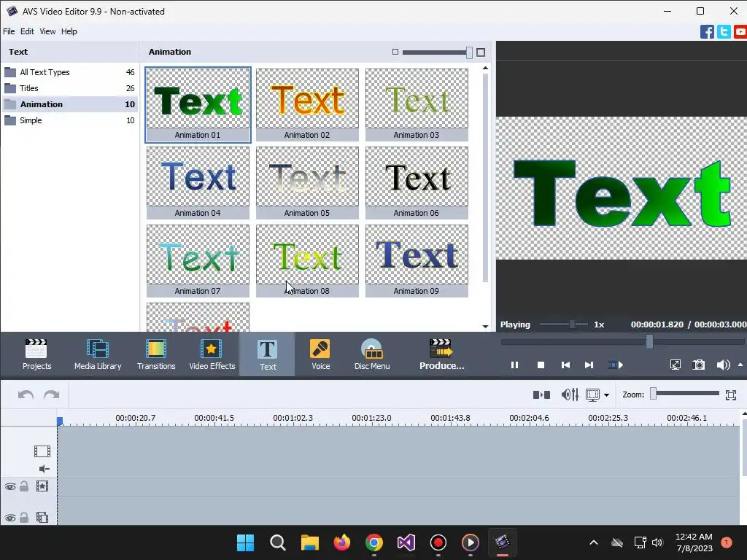Click the split/transition timeline icon
The width and height of the screenshot is (747, 560).
[x=541, y=394]
